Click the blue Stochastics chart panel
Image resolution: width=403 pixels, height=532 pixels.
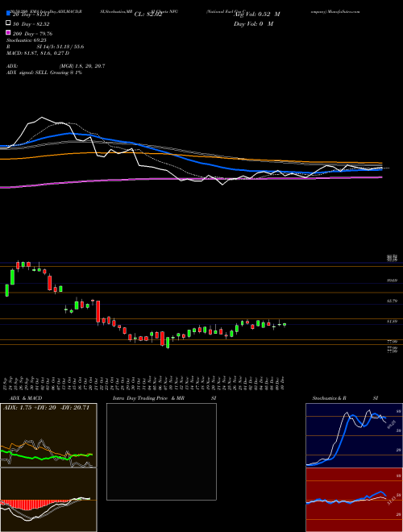click(354, 435)
